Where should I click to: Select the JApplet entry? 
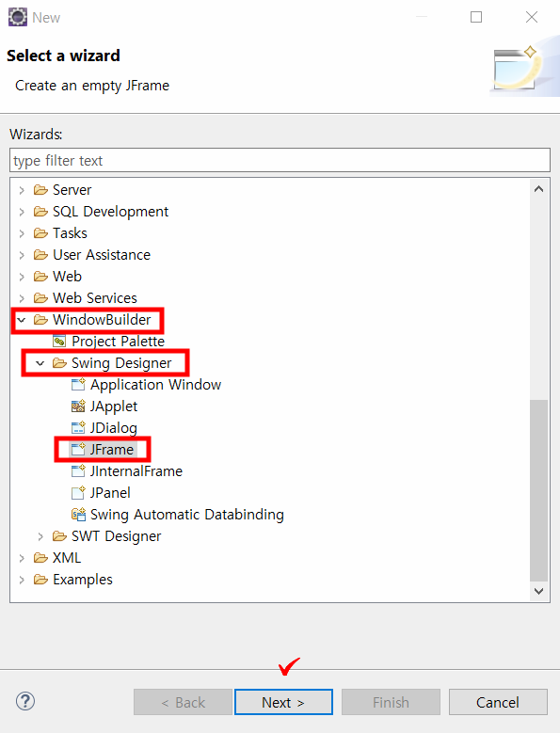pos(114,406)
